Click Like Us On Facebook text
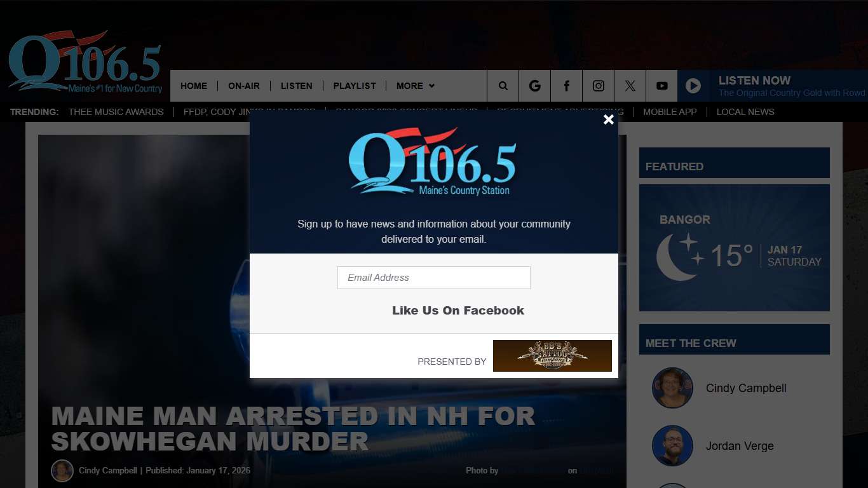Screen dimensions: 868x488 coord(458,311)
